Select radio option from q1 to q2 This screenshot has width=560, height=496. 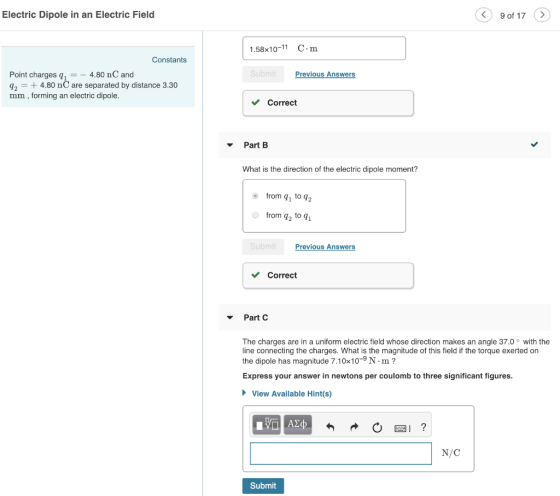tap(255, 196)
